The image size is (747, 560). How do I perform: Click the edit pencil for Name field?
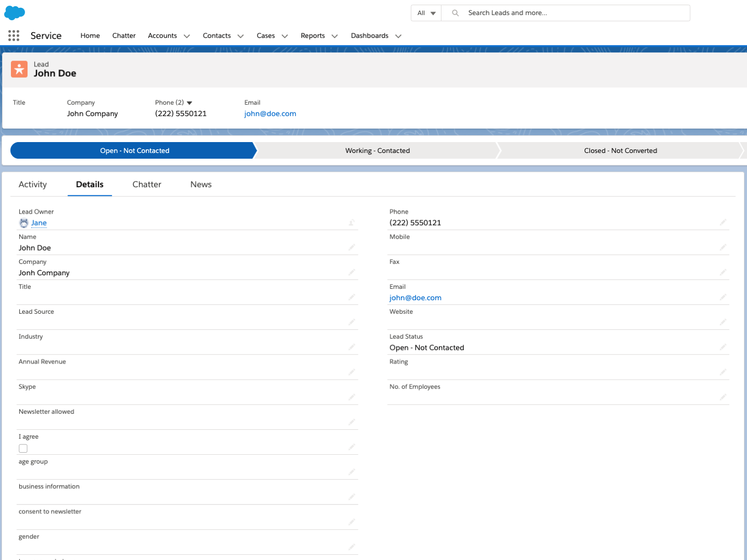[x=352, y=247]
